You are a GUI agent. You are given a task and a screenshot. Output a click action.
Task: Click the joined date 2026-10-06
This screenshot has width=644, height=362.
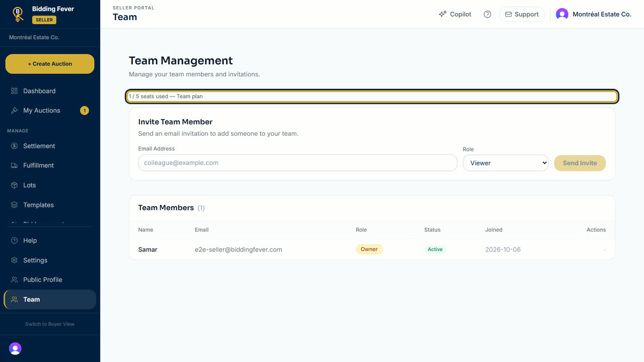(x=503, y=249)
